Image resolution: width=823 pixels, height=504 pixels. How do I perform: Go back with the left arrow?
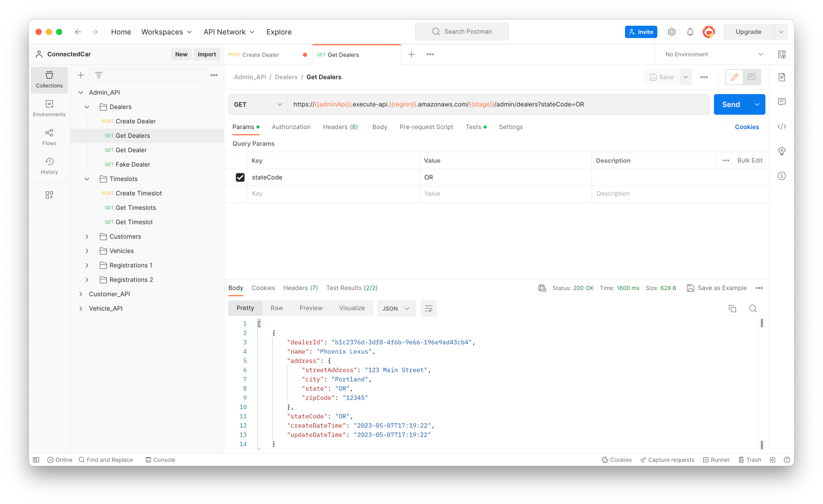pos(78,32)
